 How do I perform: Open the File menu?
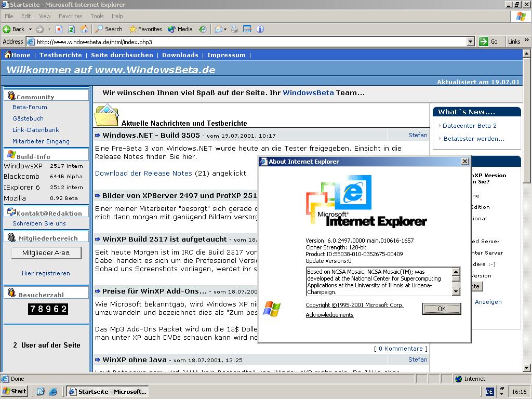(9, 16)
